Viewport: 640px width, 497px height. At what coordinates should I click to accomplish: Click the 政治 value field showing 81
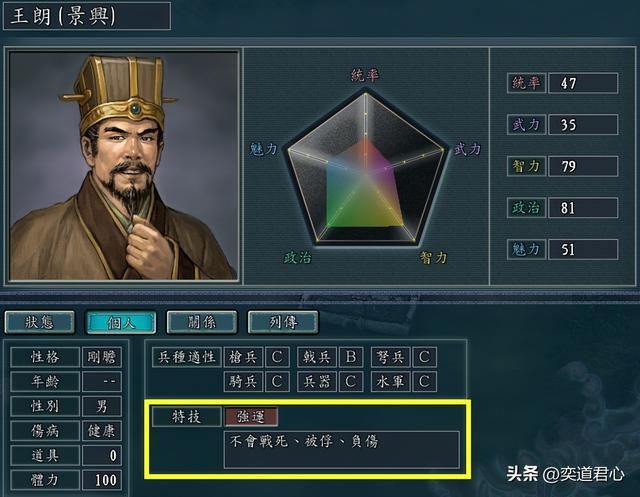(x=583, y=208)
